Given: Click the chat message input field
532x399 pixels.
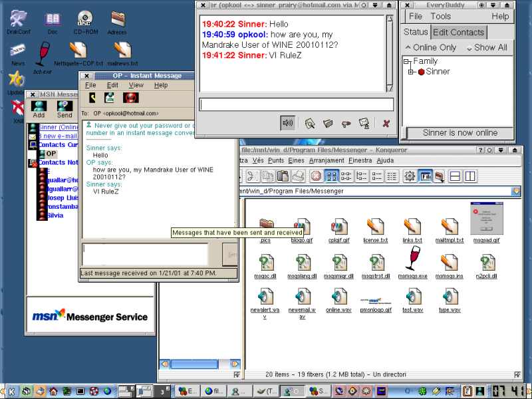Looking at the screenshot, I should click(296, 104).
